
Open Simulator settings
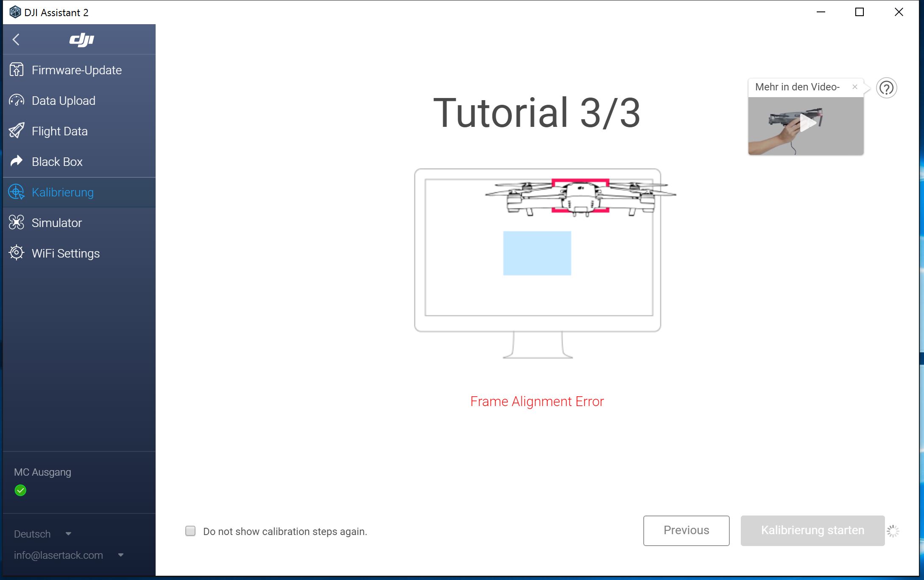(x=57, y=222)
